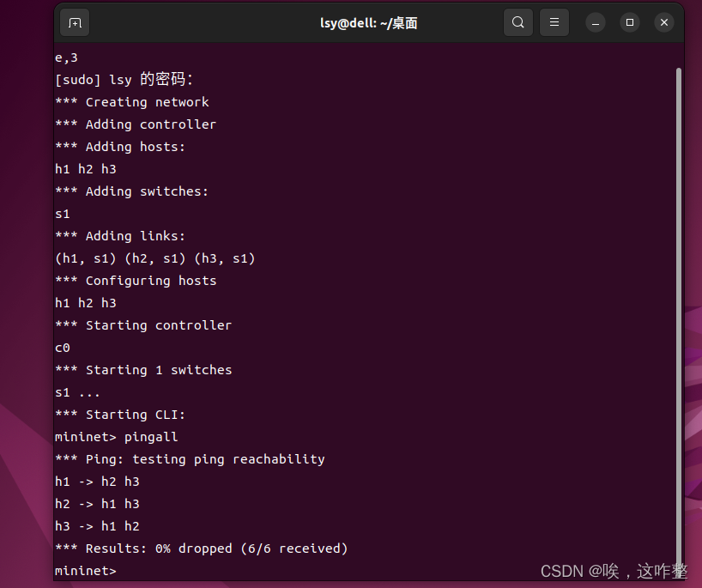Minimize the terminal window

click(596, 22)
